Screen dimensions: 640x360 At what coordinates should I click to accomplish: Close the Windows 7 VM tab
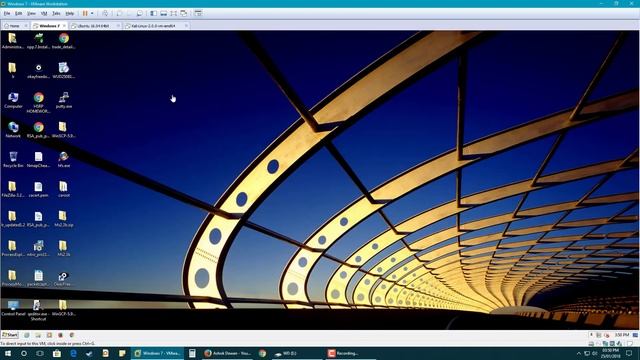pos(64,26)
